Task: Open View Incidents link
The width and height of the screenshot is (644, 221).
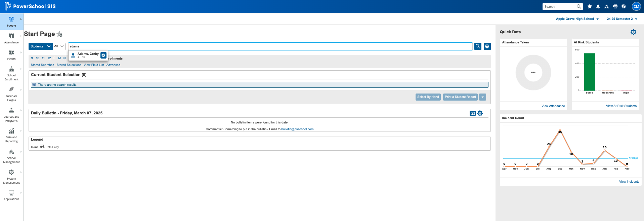Action: pos(629,182)
